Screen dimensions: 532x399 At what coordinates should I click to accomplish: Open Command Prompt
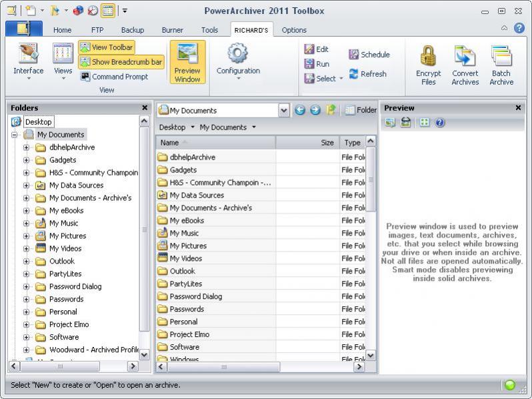(115, 77)
